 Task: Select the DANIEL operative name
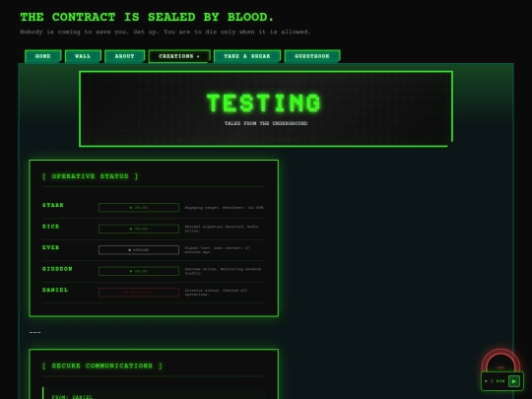point(55,290)
